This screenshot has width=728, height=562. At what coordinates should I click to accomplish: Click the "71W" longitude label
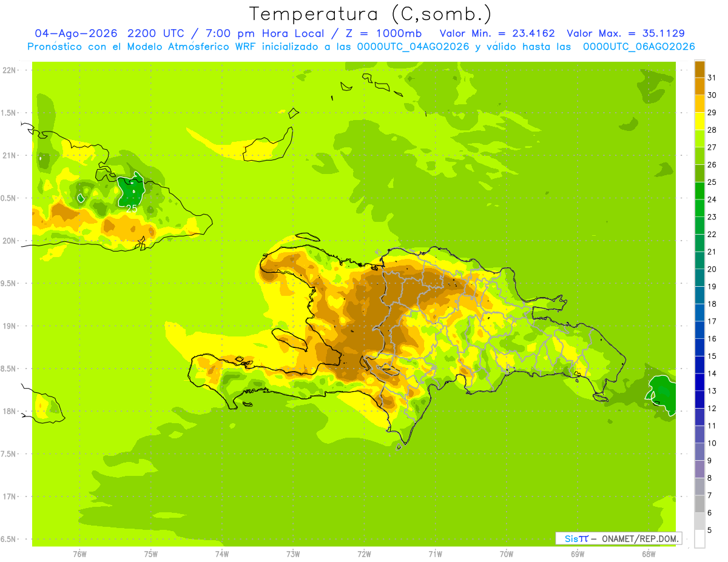click(x=435, y=554)
